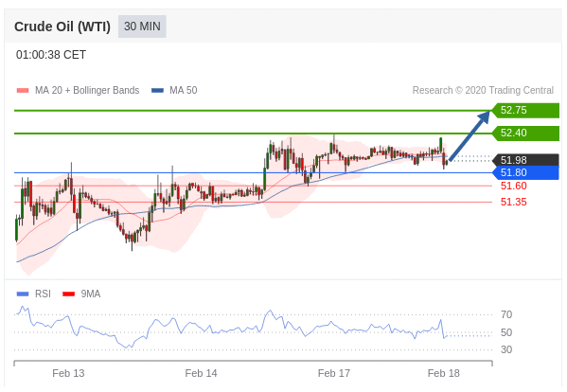This screenshot has height=392, width=567.
Task: Click the 01:00:38 CET timestamp
Action: click(x=51, y=55)
